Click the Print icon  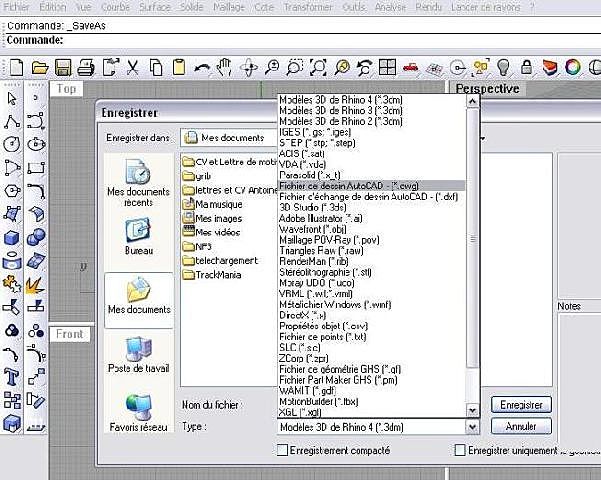point(86,67)
